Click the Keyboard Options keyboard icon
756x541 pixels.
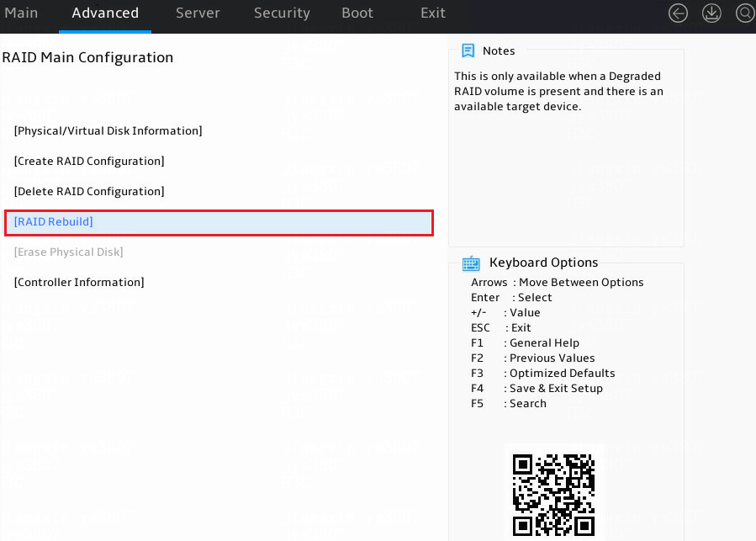coord(471,263)
